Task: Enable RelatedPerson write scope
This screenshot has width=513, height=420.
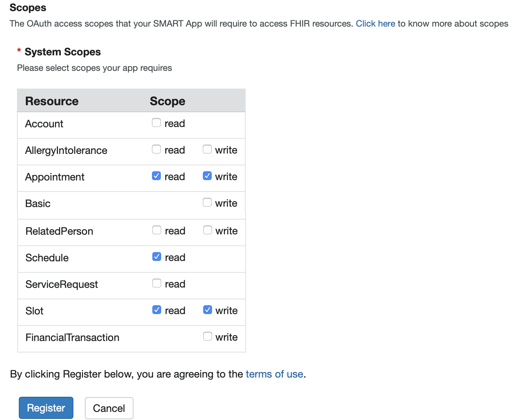Action: pos(208,230)
